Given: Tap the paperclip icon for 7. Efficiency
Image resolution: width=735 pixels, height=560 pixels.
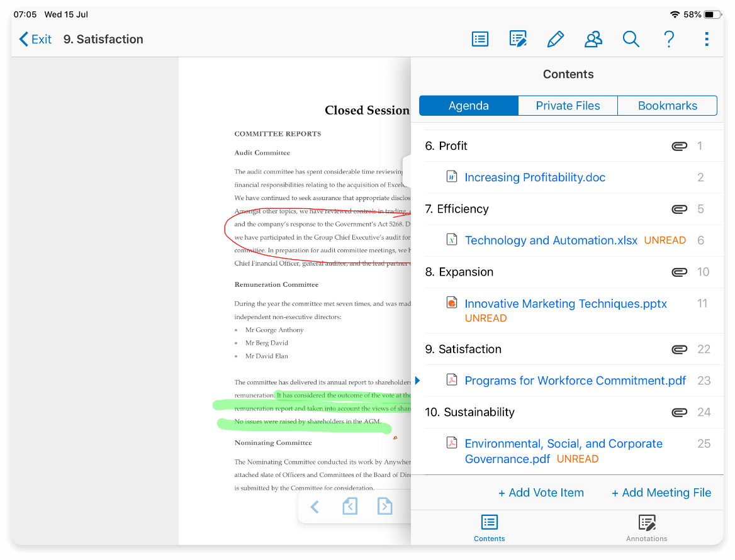Looking at the screenshot, I should point(679,209).
